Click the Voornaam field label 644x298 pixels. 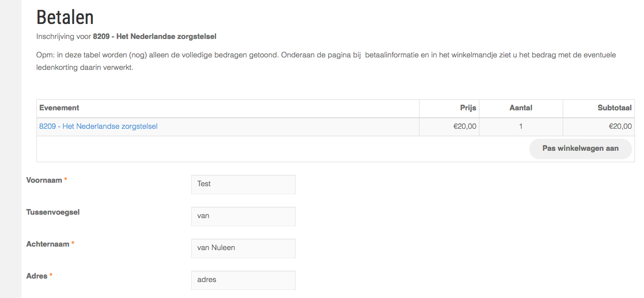point(44,180)
